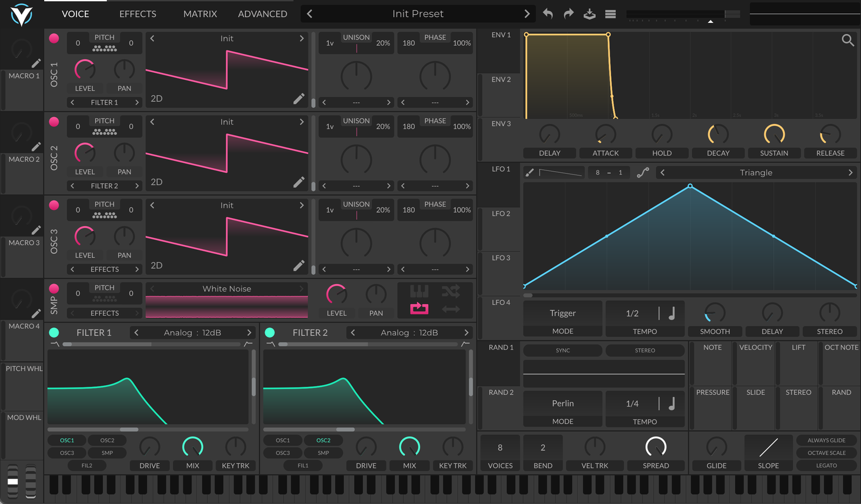Open the OSC 3 wavetable editor pencil
This screenshot has width=861, height=504.
click(x=299, y=265)
